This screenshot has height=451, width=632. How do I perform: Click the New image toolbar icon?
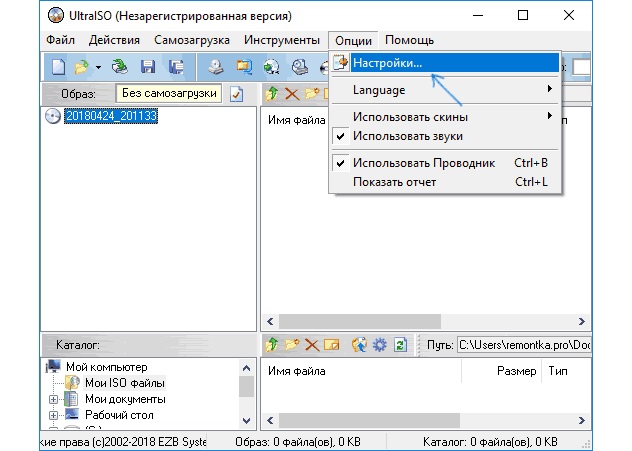tap(59, 67)
